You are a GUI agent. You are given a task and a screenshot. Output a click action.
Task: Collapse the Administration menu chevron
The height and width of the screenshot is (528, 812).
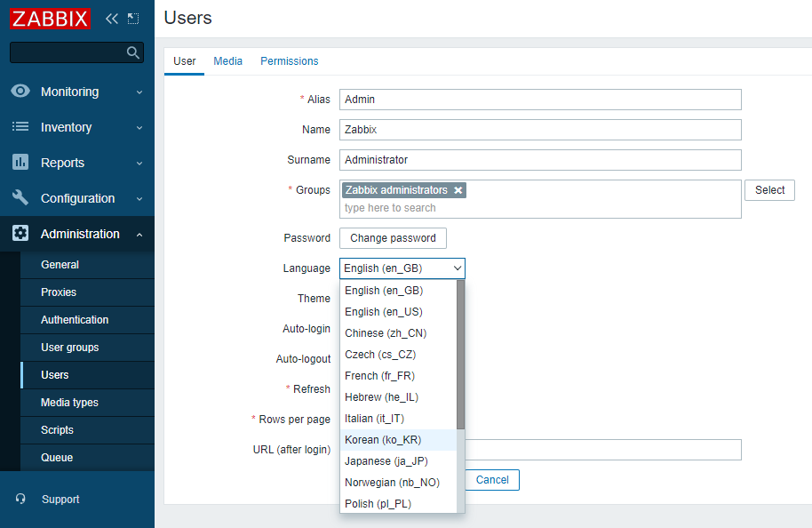point(139,235)
